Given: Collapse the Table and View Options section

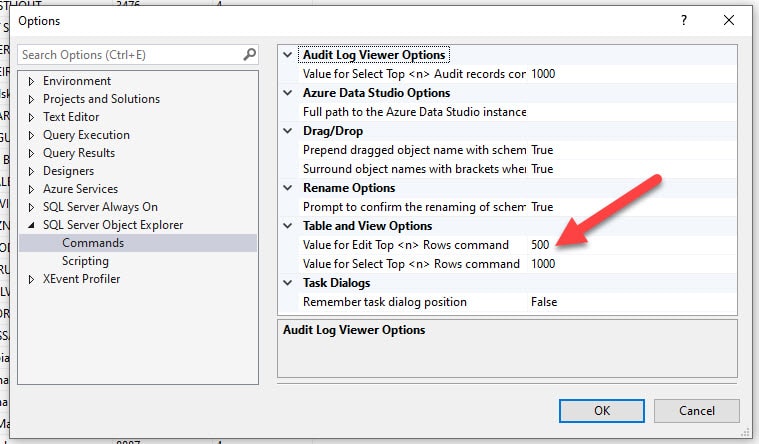Looking at the screenshot, I should [x=289, y=226].
